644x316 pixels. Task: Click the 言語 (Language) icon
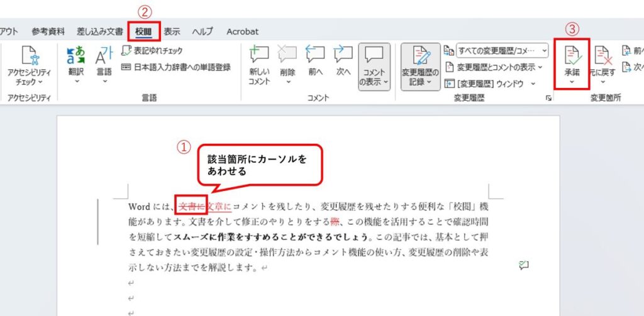point(104,55)
